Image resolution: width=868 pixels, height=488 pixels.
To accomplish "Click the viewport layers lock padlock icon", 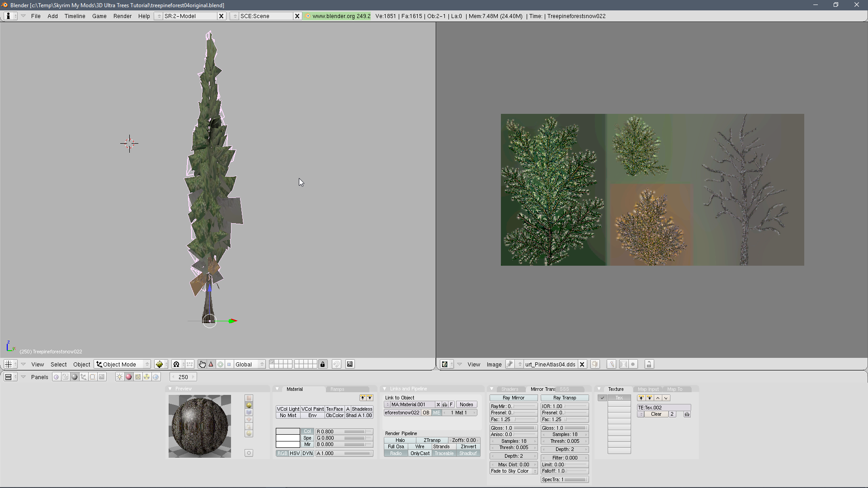I will point(322,364).
